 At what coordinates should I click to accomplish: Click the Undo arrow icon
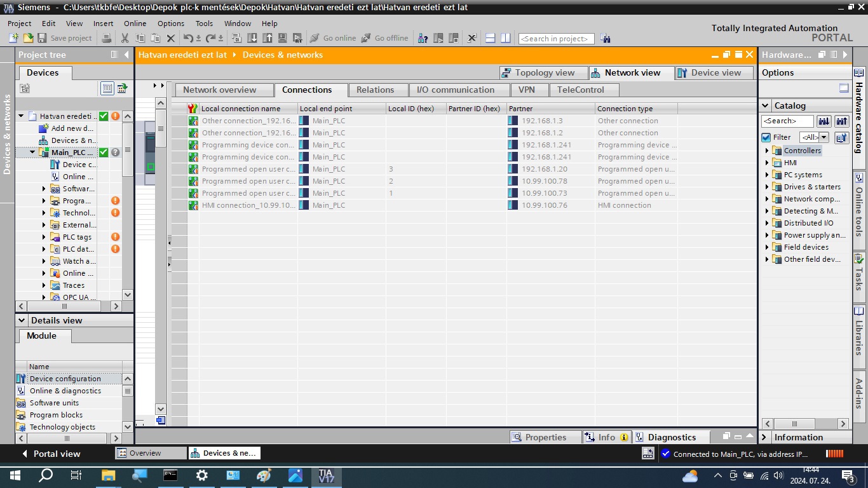coord(188,38)
